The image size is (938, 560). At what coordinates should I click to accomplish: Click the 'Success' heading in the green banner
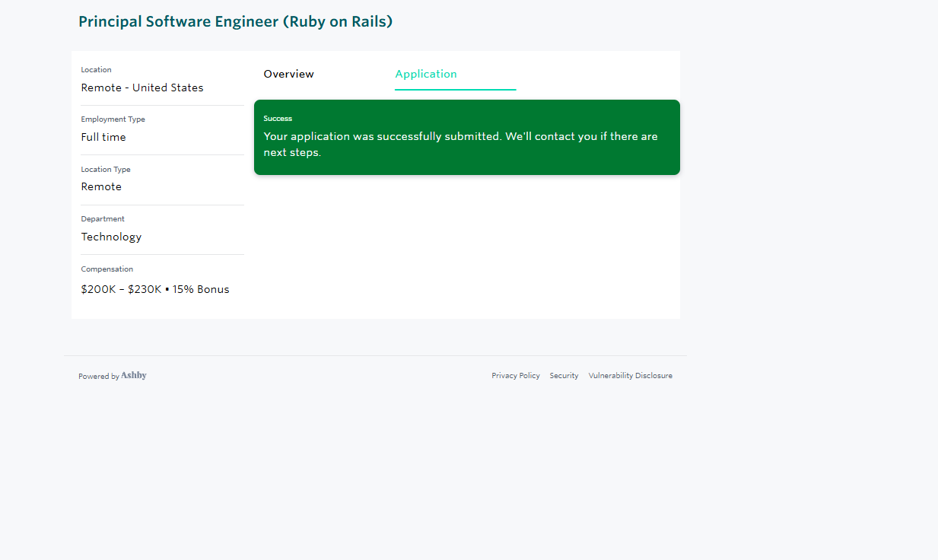(x=278, y=119)
